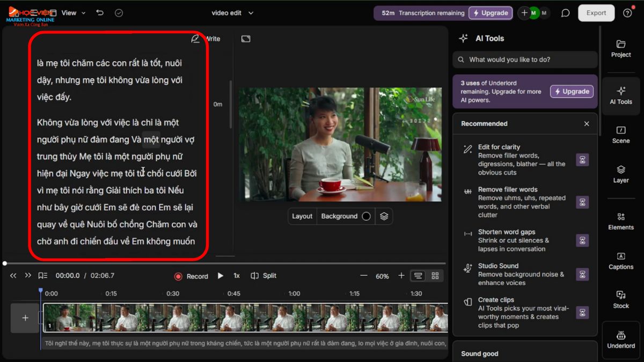Image resolution: width=644 pixels, height=362 pixels.
Task: Click the plus icon to add collaborators
Action: (524, 13)
